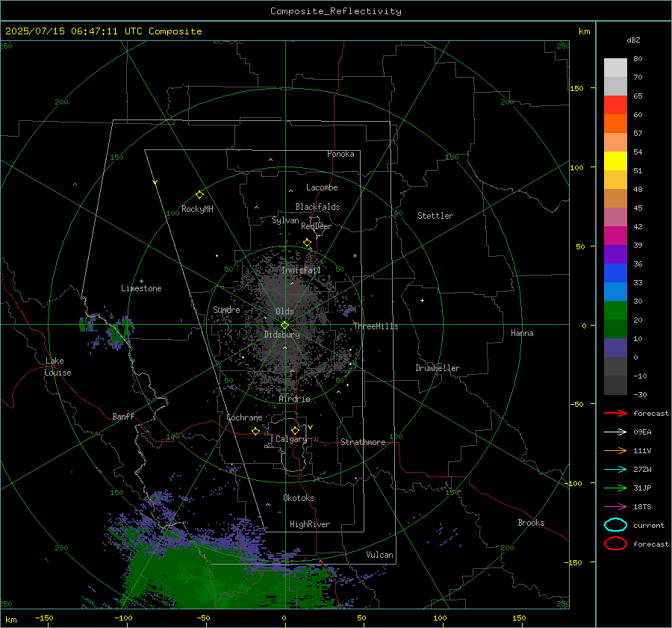
Task: Click the Stettler town label
Action: 435,216
